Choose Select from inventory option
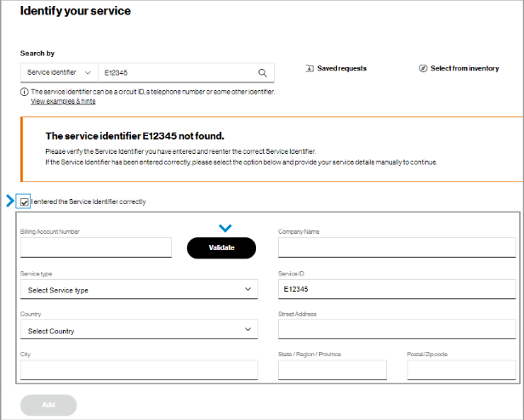 tap(464, 68)
